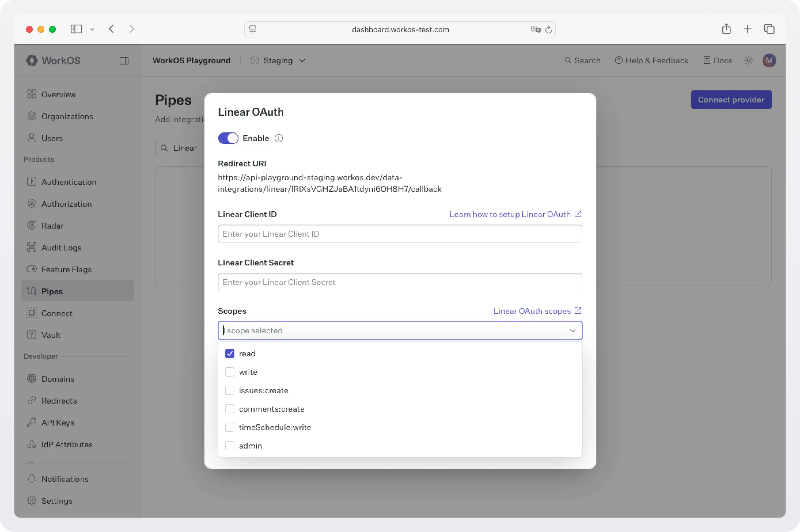Check the admin scope
This screenshot has width=800, height=532.
coord(230,445)
